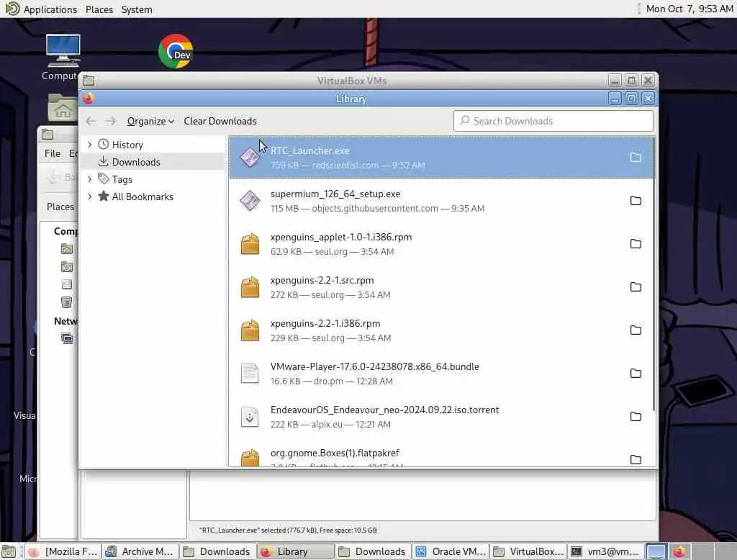Click the xpenguins_applet rpm package icon

coord(250,244)
